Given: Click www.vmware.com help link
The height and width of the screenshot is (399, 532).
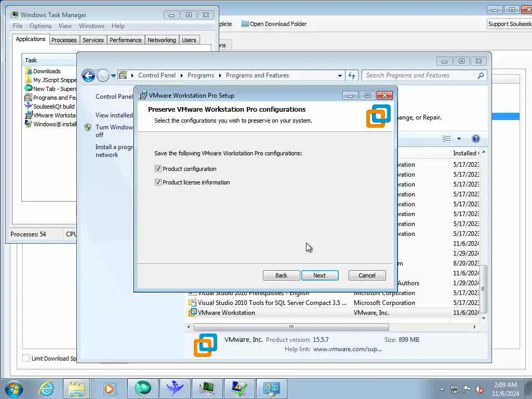Looking at the screenshot, I should click(348, 349).
